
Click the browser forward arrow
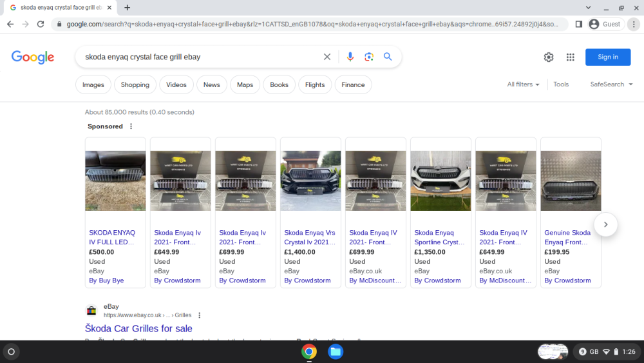[x=26, y=25]
